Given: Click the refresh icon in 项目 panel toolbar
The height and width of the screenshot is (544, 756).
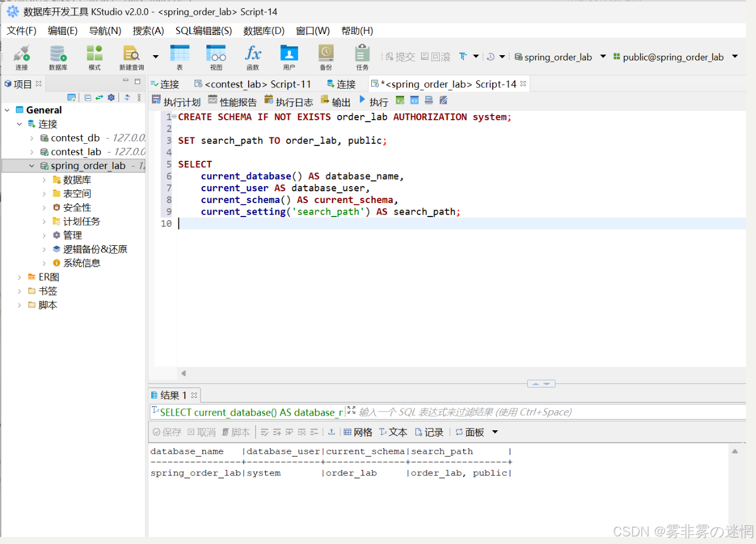Looking at the screenshot, I should [x=127, y=97].
